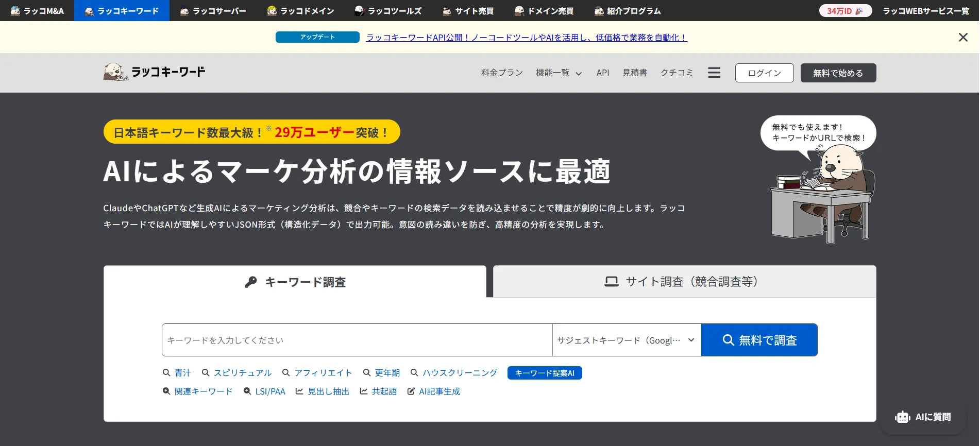The image size is (980, 446).
Task: Search example keyword スピリチュアル
Action: coord(236,373)
